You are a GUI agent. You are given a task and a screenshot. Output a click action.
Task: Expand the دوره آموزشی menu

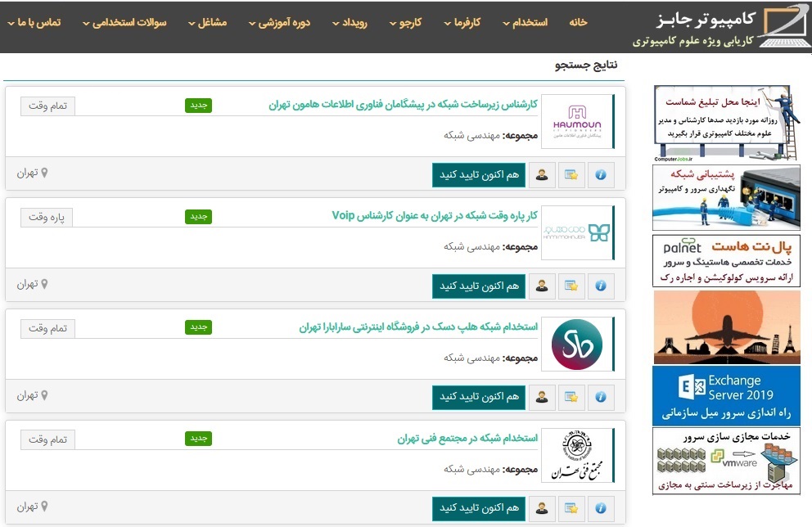[279, 23]
